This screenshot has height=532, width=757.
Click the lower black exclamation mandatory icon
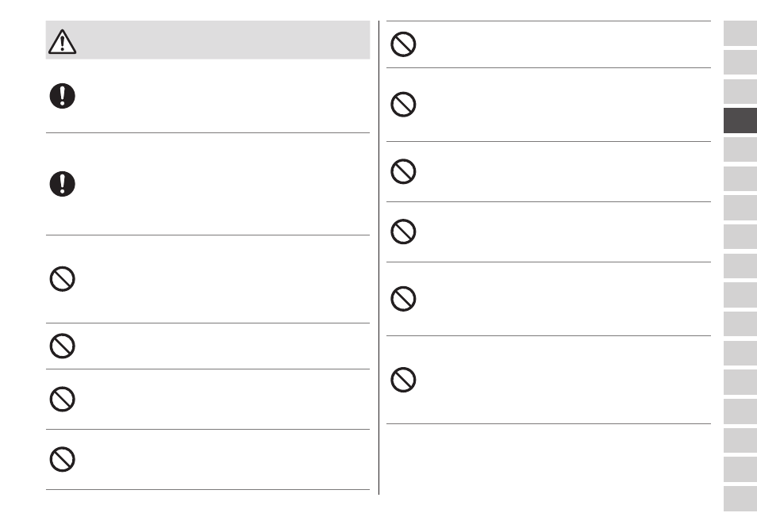62,184
